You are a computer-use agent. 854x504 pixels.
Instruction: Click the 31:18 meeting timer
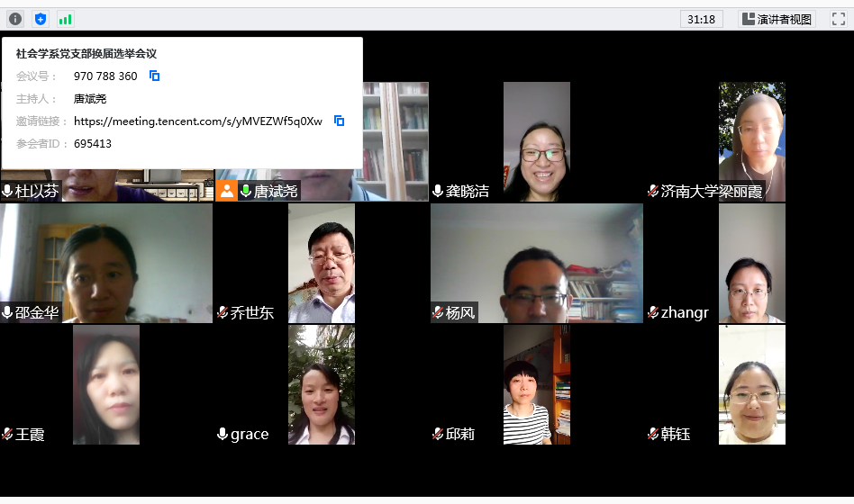(701, 19)
